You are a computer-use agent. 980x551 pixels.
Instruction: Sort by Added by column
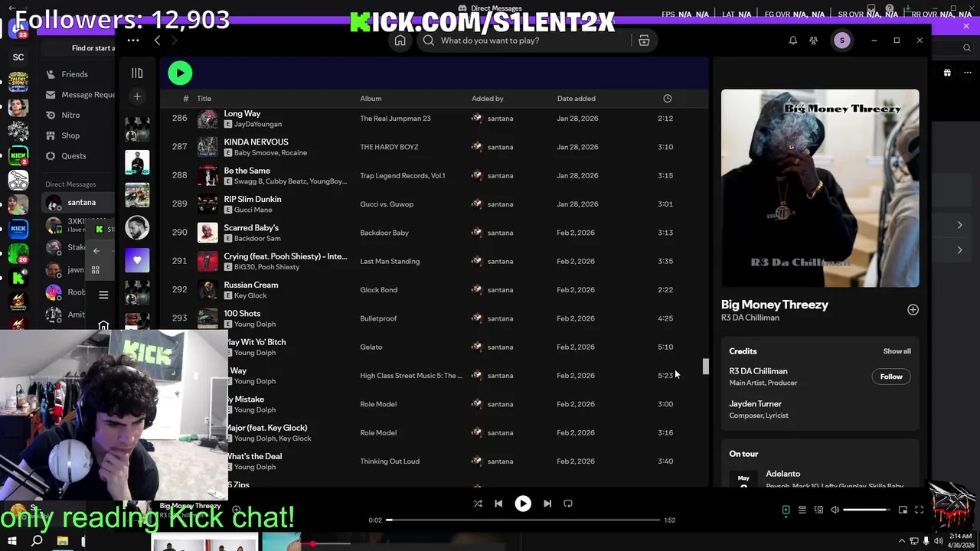[x=488, y=99]
